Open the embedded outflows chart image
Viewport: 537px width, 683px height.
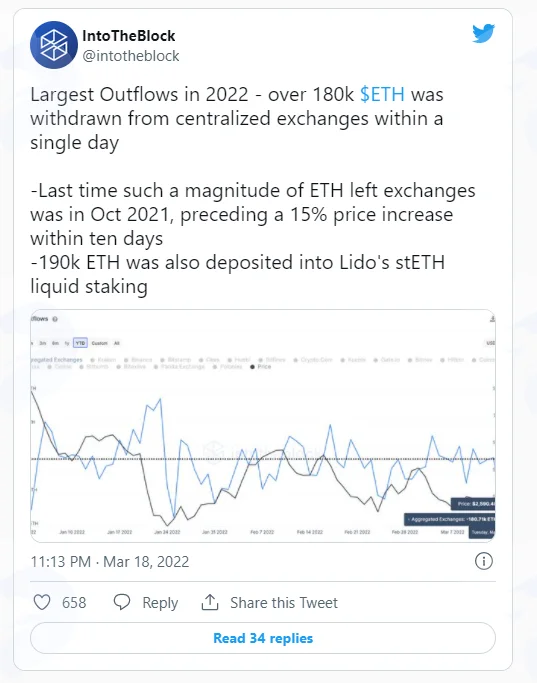tap(263, 426)
